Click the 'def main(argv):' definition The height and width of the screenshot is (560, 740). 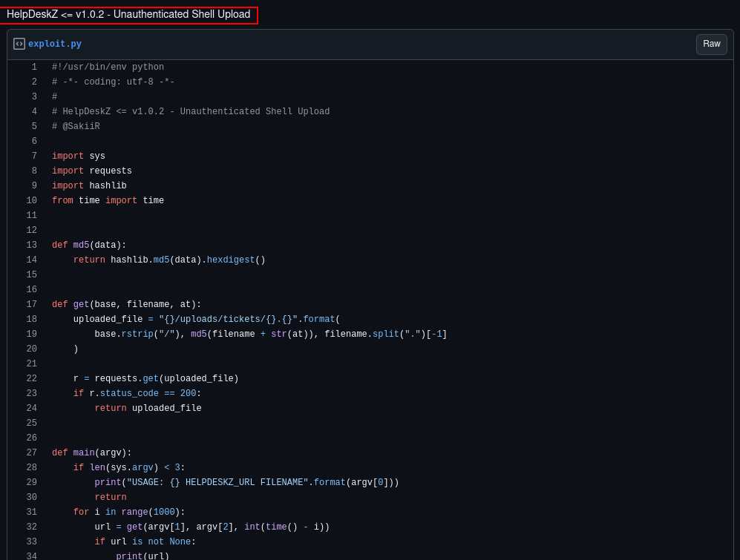click(92, 452)
